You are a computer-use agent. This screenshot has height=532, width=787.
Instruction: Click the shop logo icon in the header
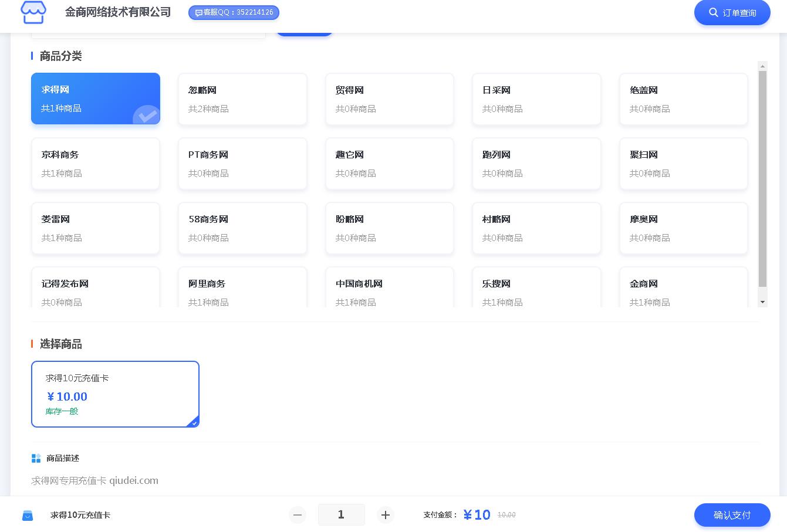click(33, 12)
